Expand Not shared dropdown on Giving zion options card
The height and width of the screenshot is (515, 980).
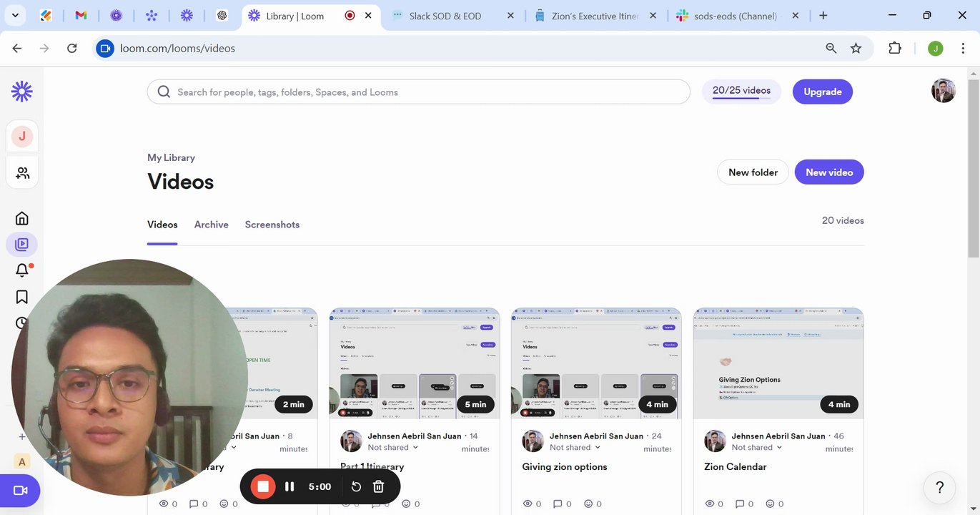[575, 448]
